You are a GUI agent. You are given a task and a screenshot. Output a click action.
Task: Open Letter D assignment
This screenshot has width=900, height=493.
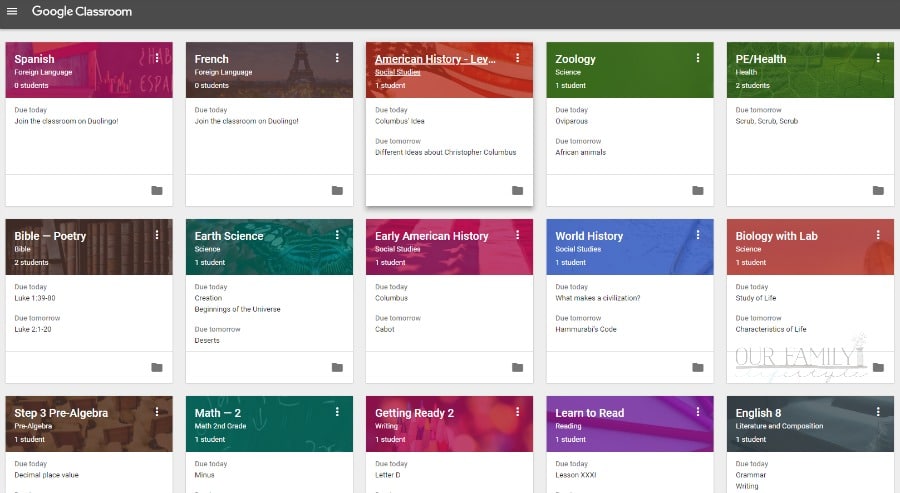(x=387, y=475)
